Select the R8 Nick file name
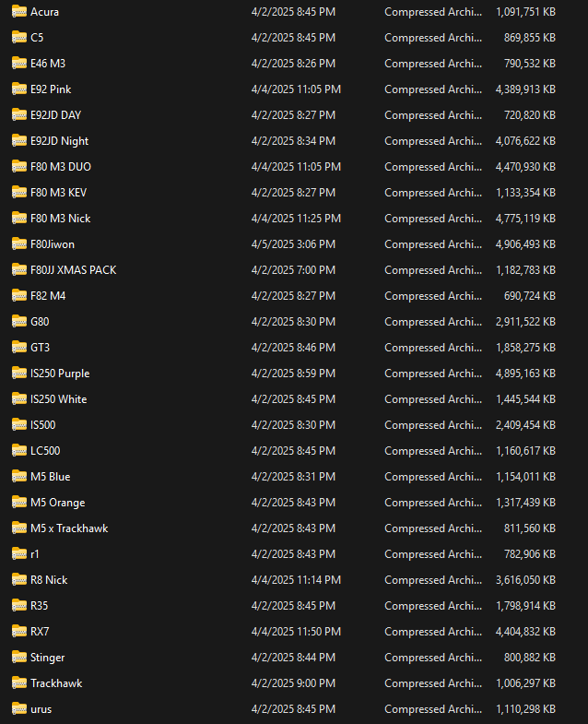Image resolution: width=588 pixels, height=724 pixels. click(49, 580)
